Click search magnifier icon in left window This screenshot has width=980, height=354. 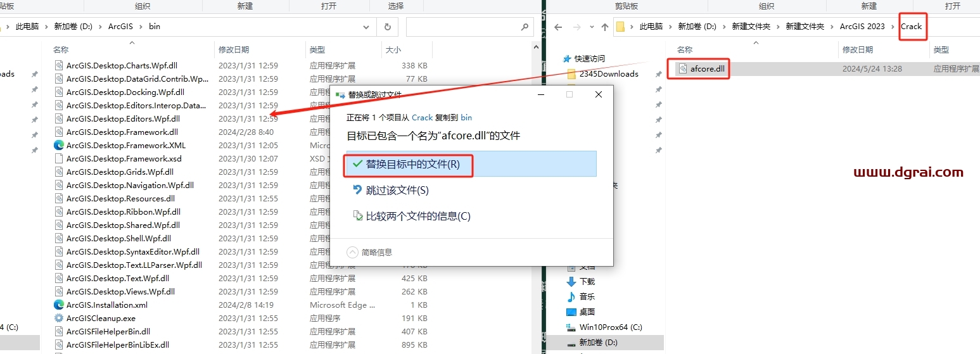pyautogui.click(x=525, y=27)
